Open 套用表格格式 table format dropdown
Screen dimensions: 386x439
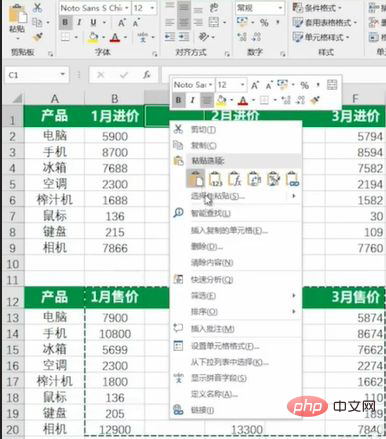click(325, 22)
